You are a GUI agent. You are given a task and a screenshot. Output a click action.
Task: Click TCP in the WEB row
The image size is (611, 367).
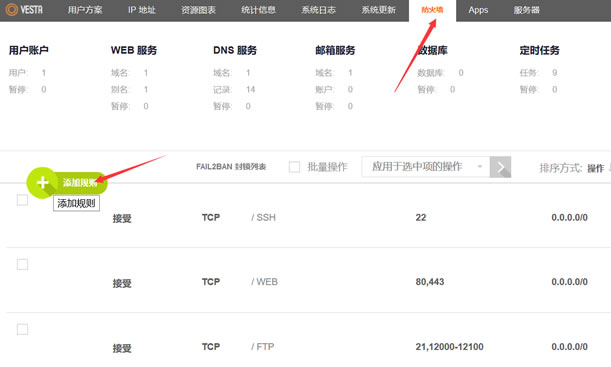click(x=211, y=282)
